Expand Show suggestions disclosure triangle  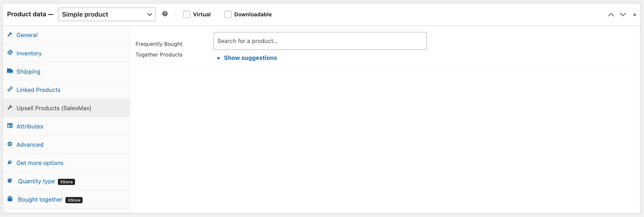tap(218, 58)
